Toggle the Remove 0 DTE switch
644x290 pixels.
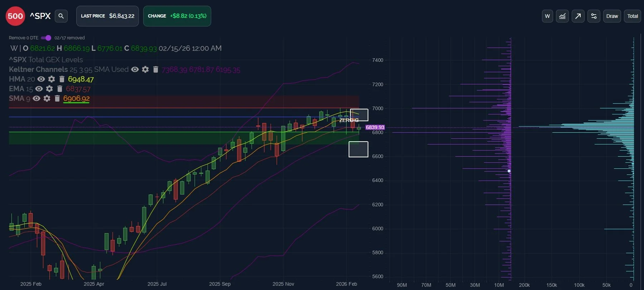[x=46, y=38]
